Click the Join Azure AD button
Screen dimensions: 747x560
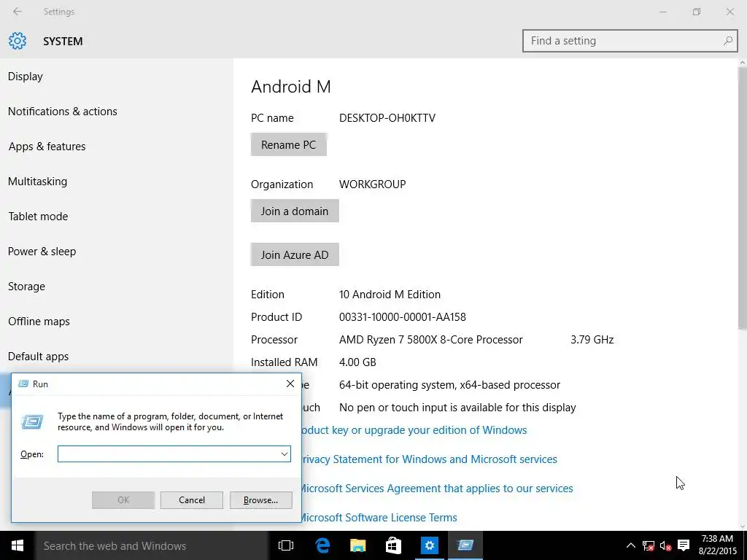coord(295,254)
